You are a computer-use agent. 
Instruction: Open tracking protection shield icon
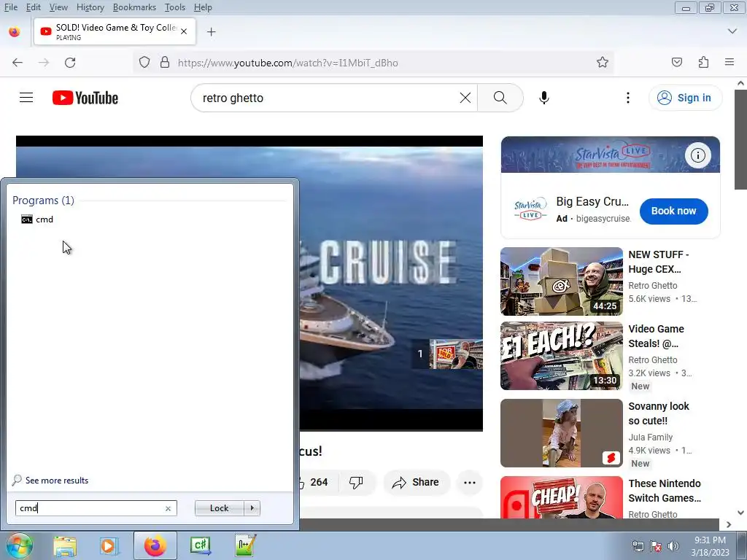[144, 63]
